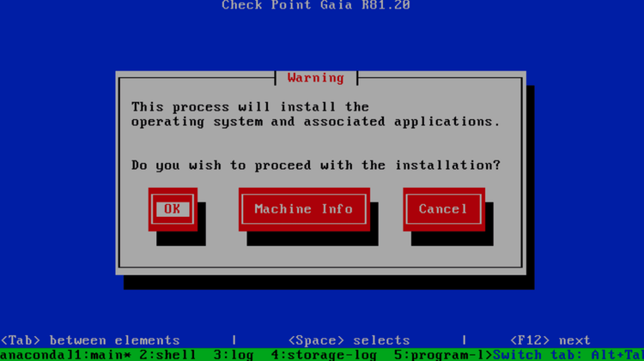Viewport: 644px width, 361px height.
Task: Open the 4:storage-log tab
Action: click(x=324, y=355)
